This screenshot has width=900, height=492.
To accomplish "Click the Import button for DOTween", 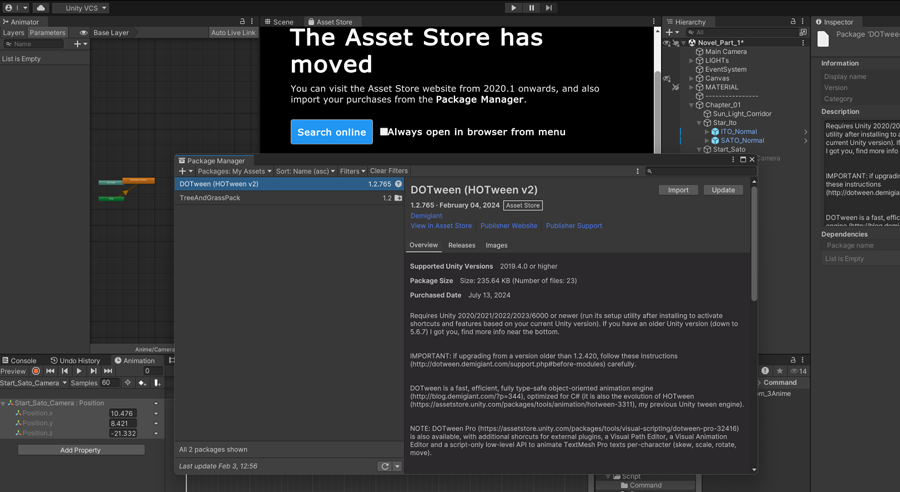I will [678, 190].
